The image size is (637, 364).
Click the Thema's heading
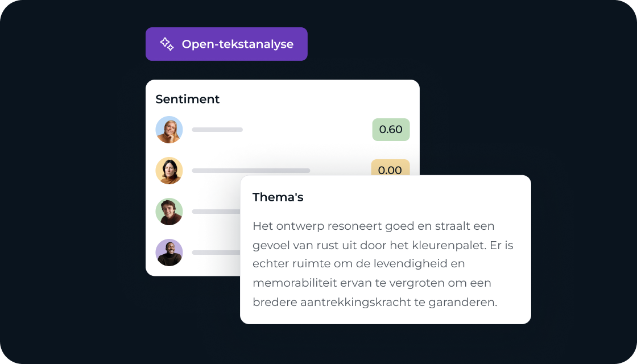pyautogui.click(x=278, y=197)
